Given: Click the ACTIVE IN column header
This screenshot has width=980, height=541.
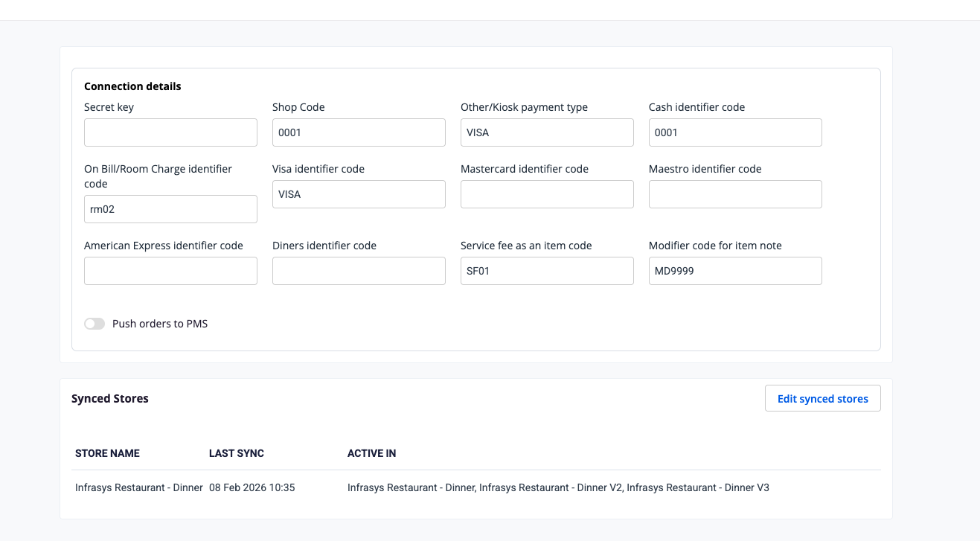Looking at the screenshot, I should pos(371,453).
